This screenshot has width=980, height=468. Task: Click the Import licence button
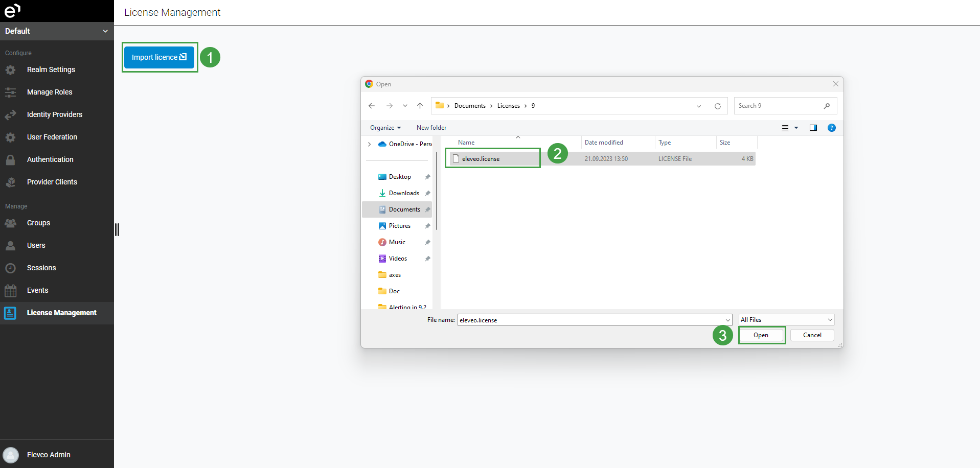pos(159,57)
